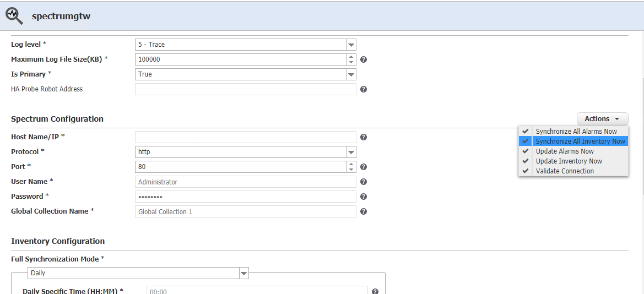This screenshot has height=294, width=644.
Task: Click the spectrumgtw probe magnifier icon
Action: tap(14, 16)
